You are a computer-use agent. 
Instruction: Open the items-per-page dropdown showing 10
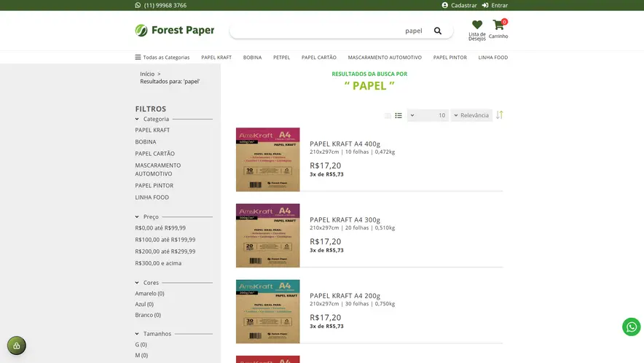(428, 115)
